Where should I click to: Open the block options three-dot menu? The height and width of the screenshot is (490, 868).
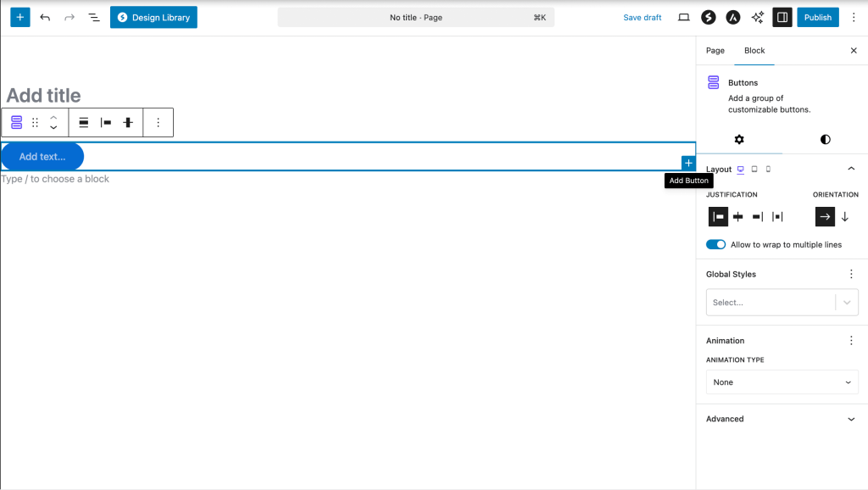point(159,122)
